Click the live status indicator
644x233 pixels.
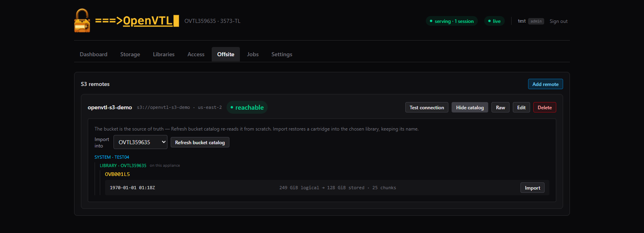494,21
